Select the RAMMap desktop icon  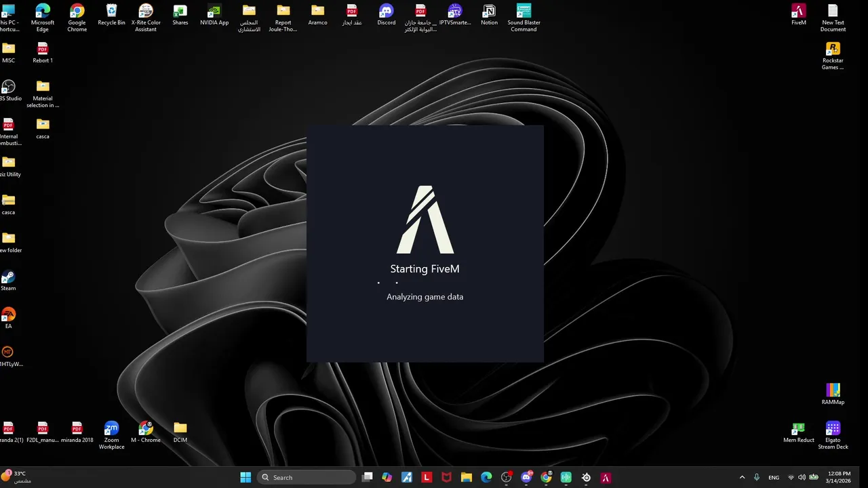click(x=833, y=394)
